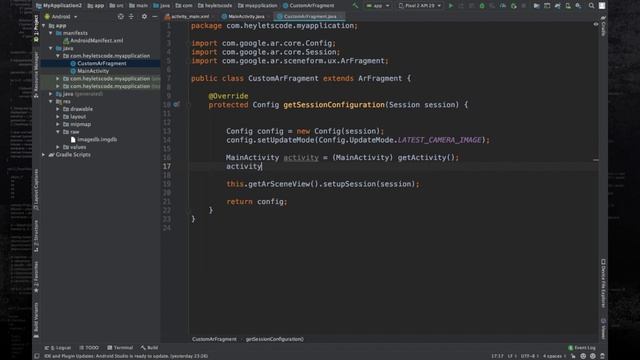Click MyApplication2 in the navigation breadcrumb
The width and height of the screenshot is (640, 360).
point(59,6)
